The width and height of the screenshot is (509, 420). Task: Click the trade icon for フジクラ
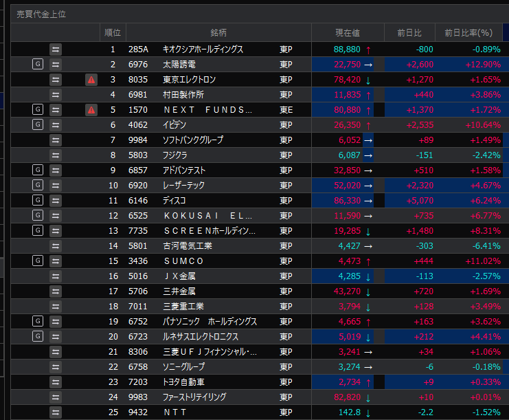[56, 155]
